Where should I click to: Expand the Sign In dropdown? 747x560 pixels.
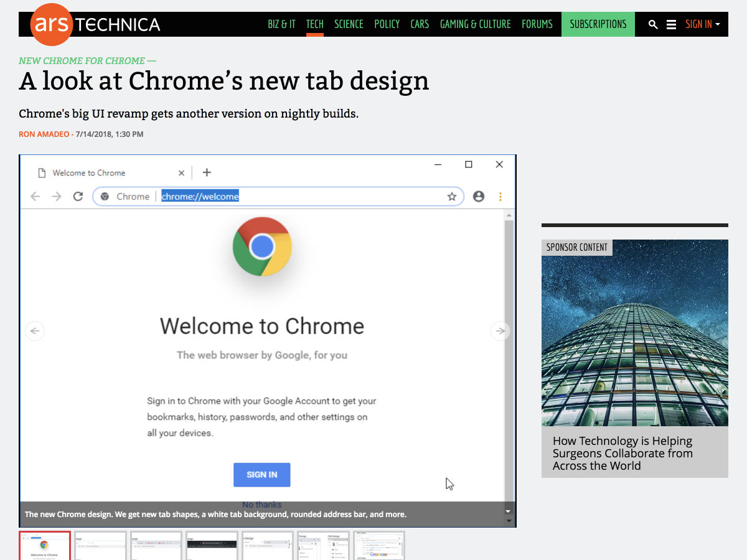coord(703,24)
